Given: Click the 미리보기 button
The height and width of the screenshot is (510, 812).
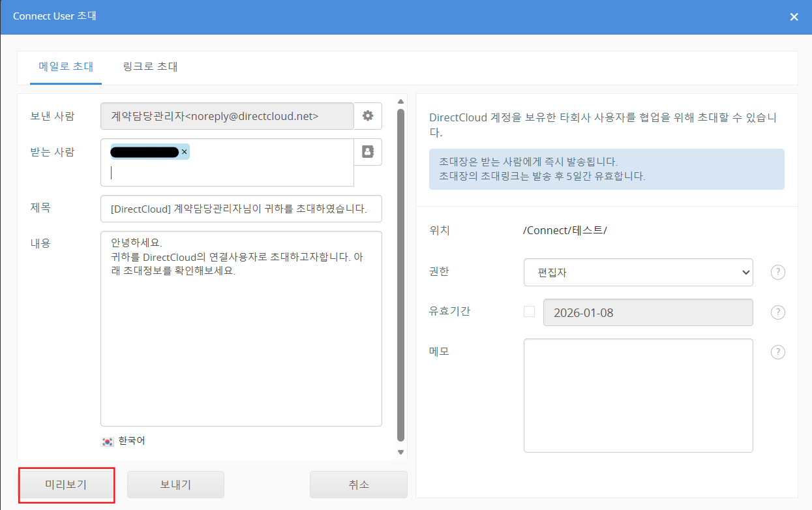Looking at the screenshot, I should coord(67,485).
